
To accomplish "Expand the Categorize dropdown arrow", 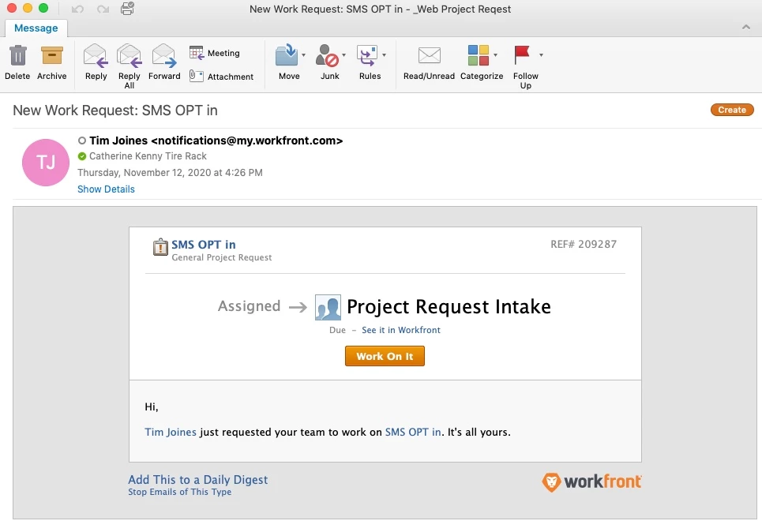I will (x=496, y=55).
